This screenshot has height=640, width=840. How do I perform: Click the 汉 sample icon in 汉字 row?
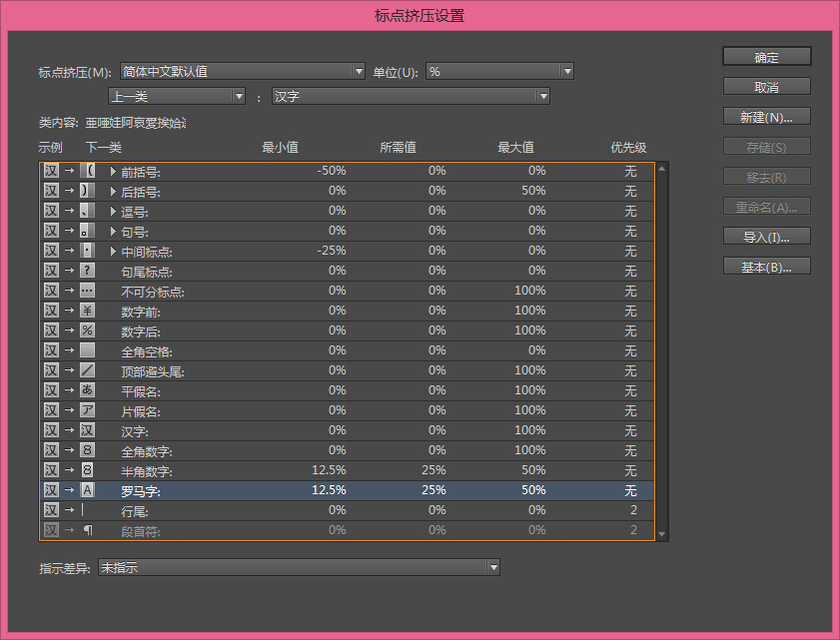coord(87,430)
